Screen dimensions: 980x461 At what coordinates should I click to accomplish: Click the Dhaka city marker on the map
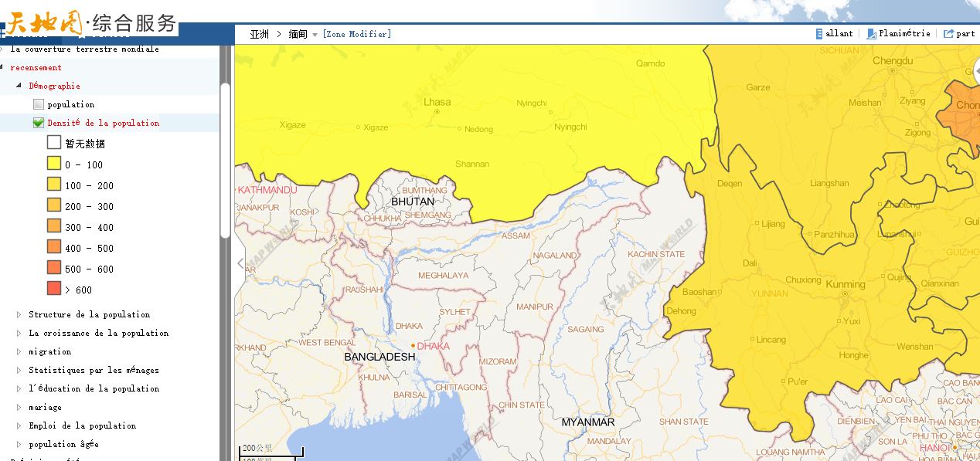tap(413, 346)
